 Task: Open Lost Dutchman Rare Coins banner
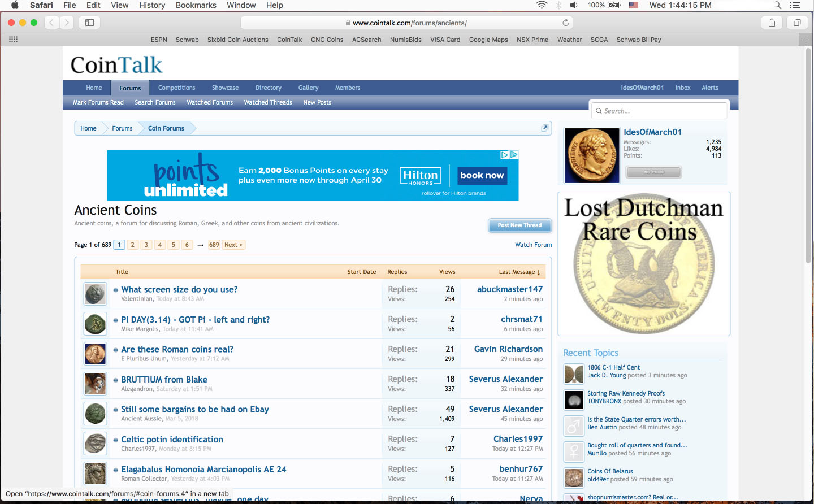(x=644, y=264)
